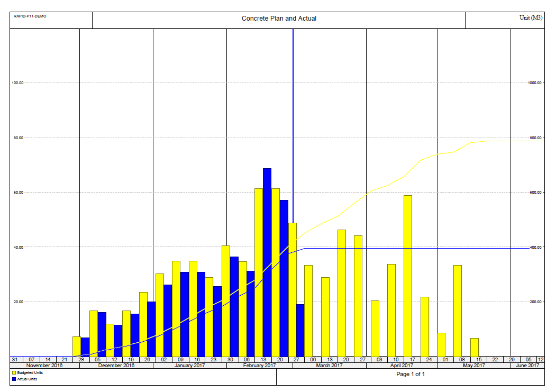Click the 800.00 right axis label
This screenshot has height=392, width=556.
[535, 138]
